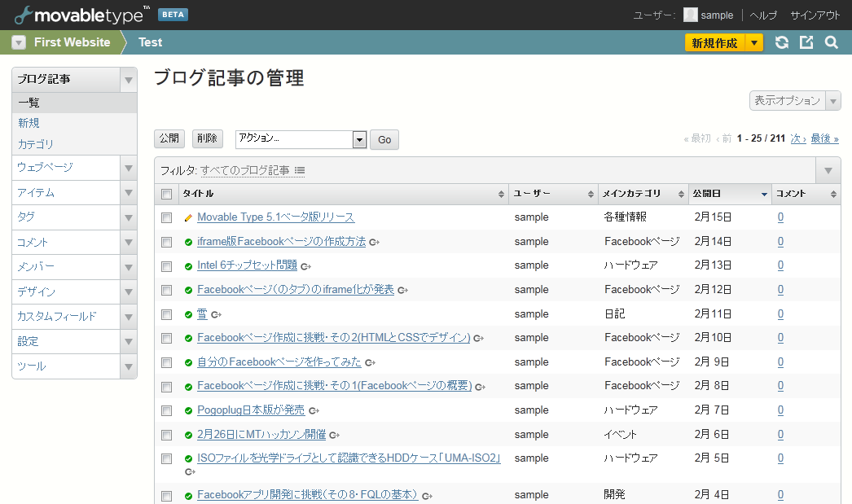Click published status icon for 雪 entry
The height and width of the screenshot is (504, 852).
click(x=188, y=314)
